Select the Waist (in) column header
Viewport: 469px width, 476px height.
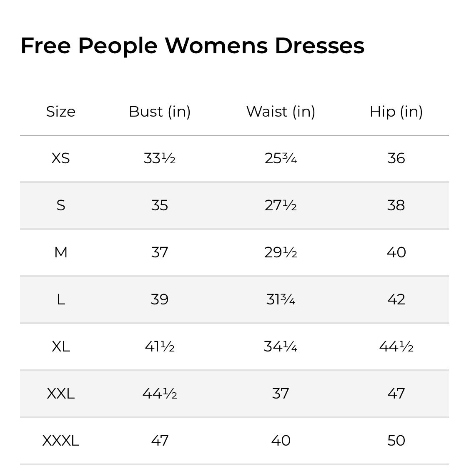281,112
